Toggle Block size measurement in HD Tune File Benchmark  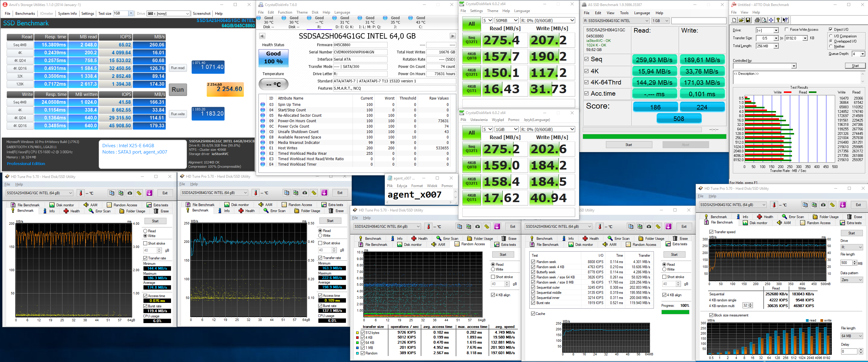point(711,315)
